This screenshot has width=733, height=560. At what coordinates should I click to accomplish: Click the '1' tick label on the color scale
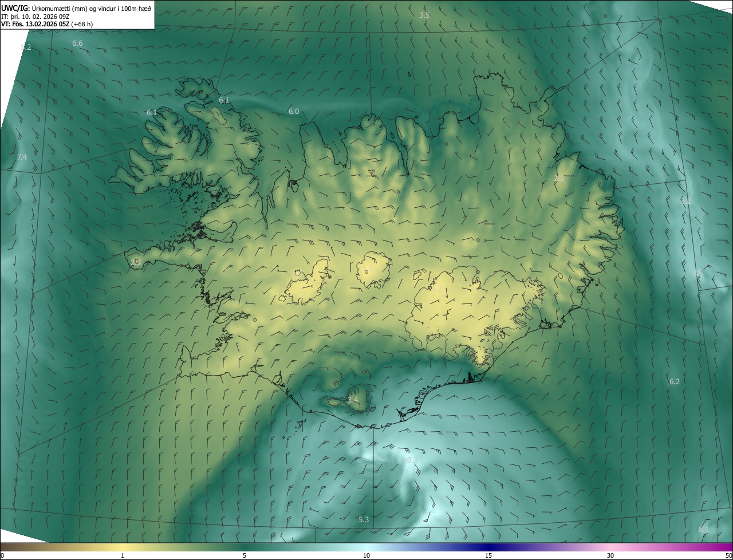[x=123, y=556]
